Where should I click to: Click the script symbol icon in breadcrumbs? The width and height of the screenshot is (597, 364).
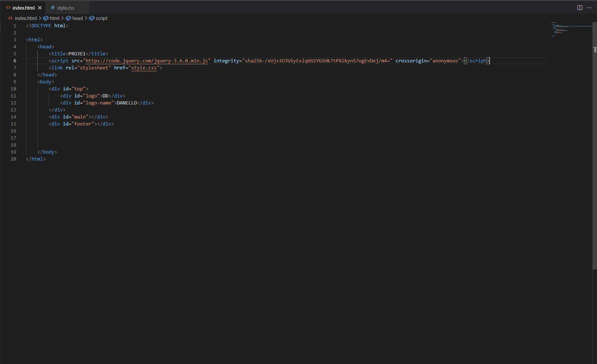(91, 18)
